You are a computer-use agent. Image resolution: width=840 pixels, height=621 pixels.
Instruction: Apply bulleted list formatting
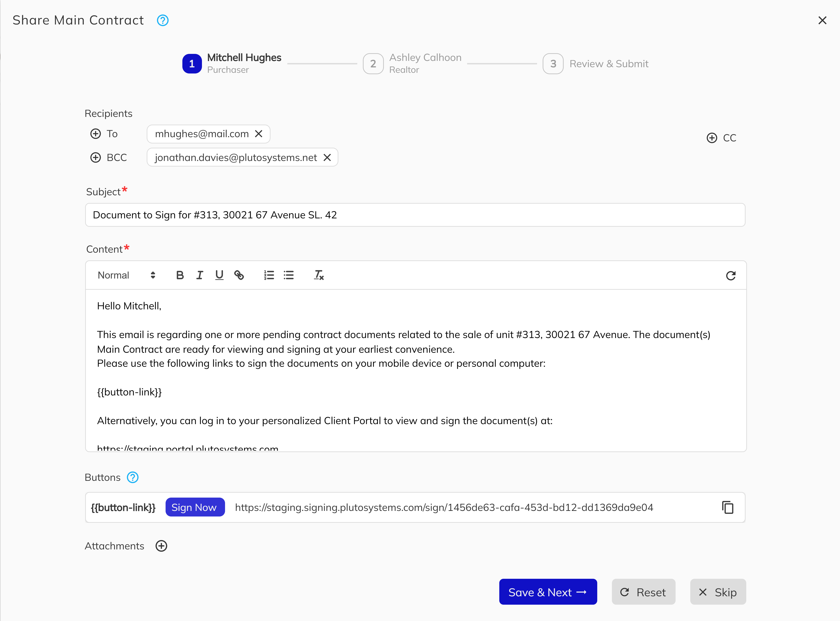click(x=288, y=275)
